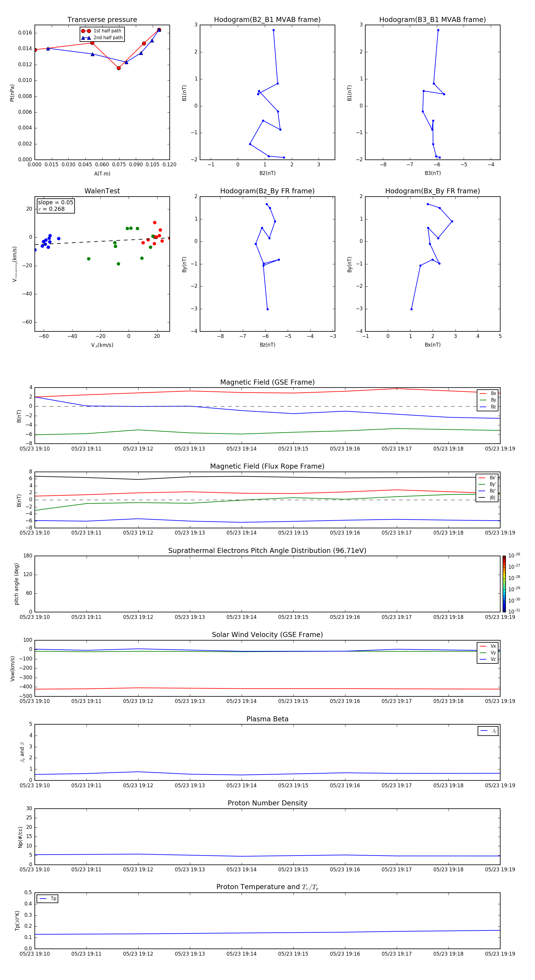Viewport: 535px width, 980px height.
Task: Click the Bx(nT) x-axis label
Action: point(432,345)
